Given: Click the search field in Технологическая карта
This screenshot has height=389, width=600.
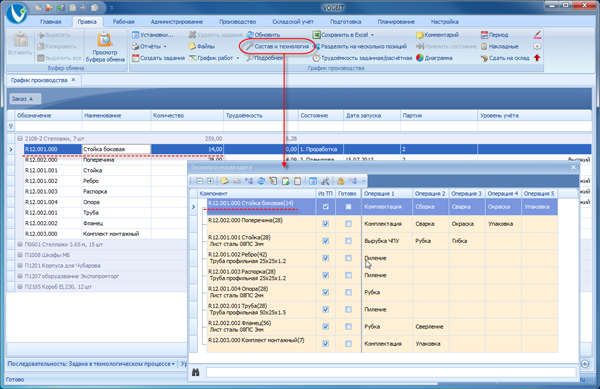Looking at the screenshot, I should coord(391,372).
